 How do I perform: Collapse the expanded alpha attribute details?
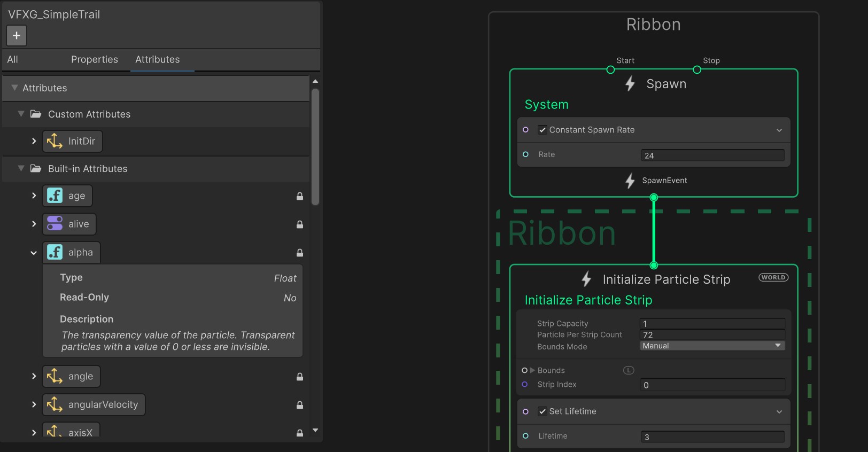[x=34, y=253]
